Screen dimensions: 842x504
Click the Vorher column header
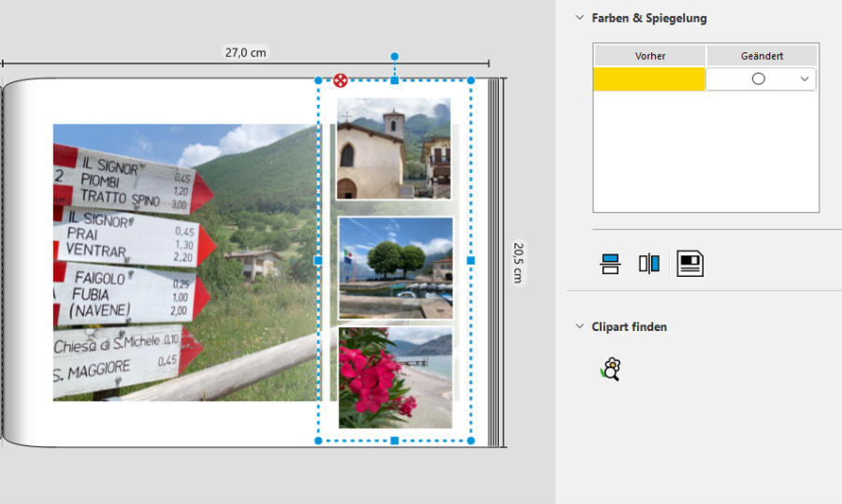[650, 56]
